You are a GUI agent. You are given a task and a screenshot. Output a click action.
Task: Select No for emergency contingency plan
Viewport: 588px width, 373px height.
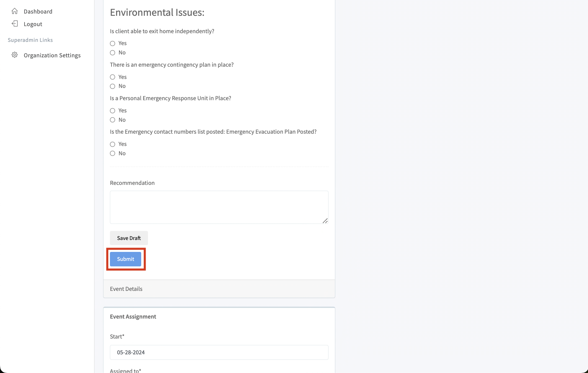tap(113, 86)
